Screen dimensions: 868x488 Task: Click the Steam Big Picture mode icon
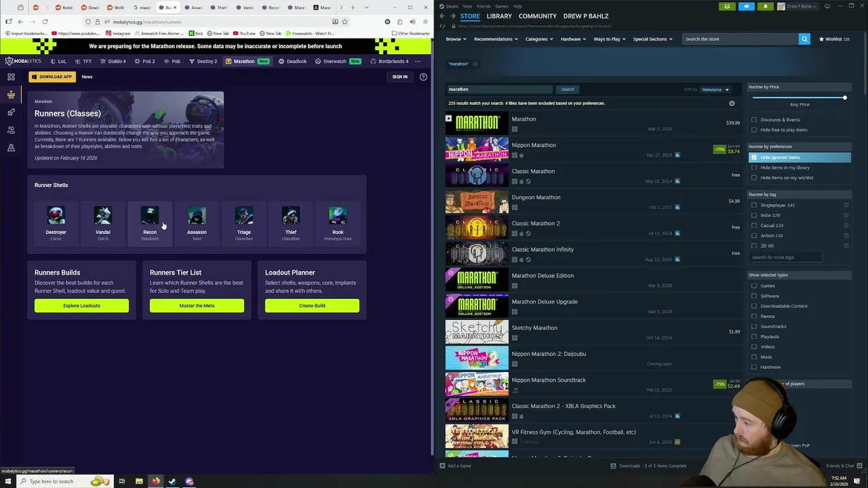(x=827, y=6)
